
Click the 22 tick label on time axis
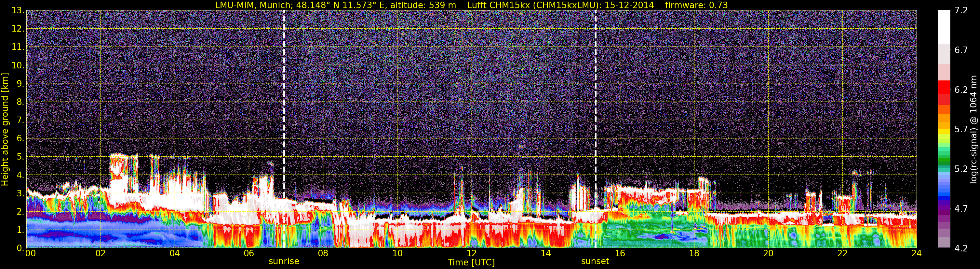842,254
